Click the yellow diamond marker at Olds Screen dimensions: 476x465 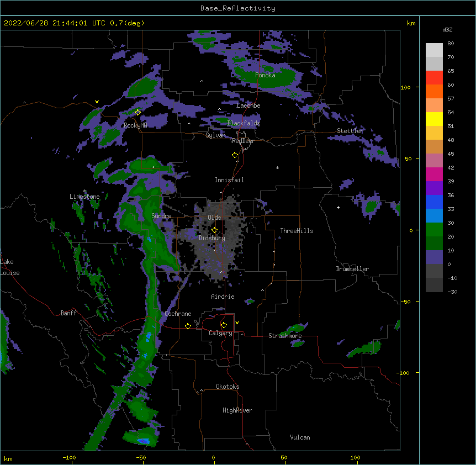coord(214,230)
